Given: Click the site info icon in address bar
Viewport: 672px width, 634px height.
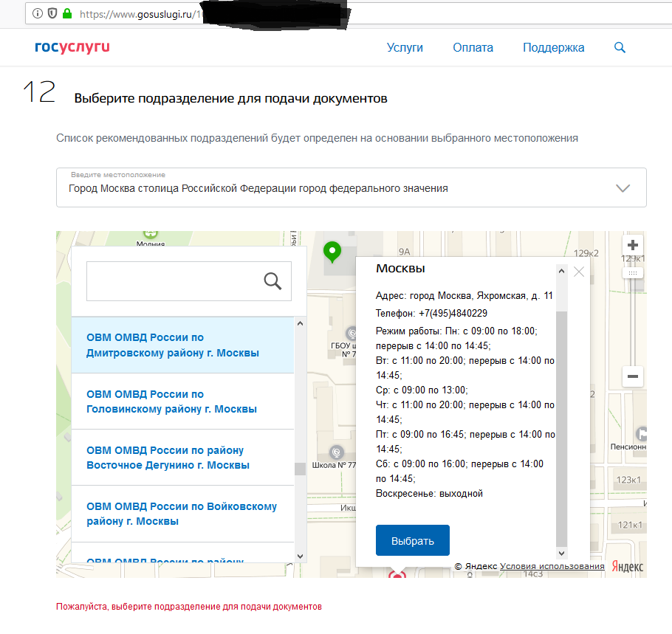Looking at the screenshot, I should pos(38,14).
